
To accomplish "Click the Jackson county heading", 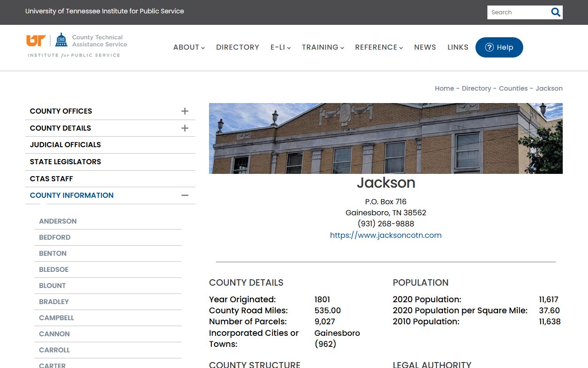I will pos(386,183).
